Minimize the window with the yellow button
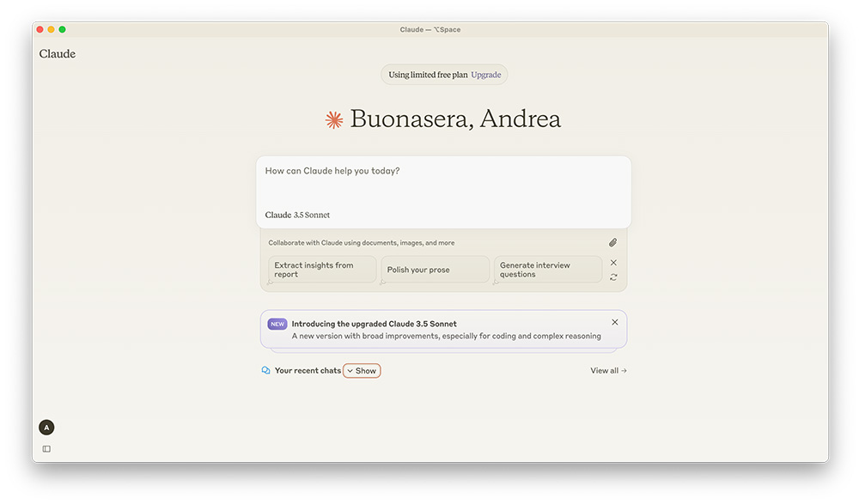The height and width of the screenshot is (504, 859). (51, 29)
